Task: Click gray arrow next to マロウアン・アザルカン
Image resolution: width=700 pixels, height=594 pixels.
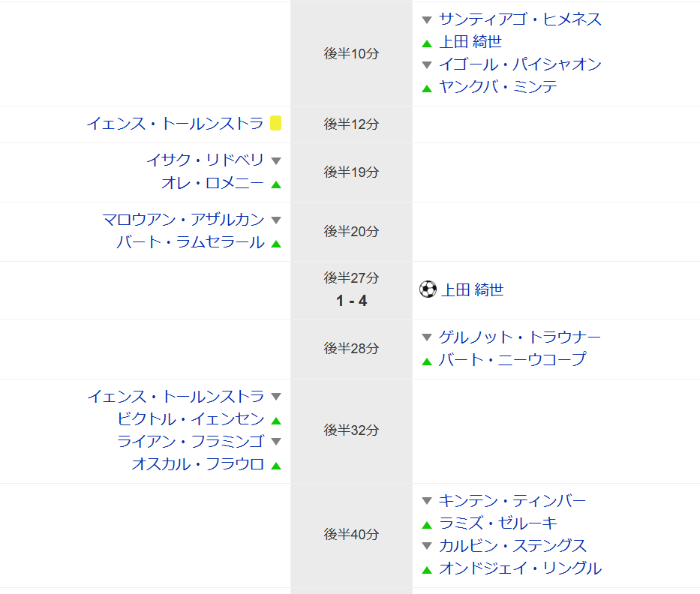Action: [x=276, y=220]
